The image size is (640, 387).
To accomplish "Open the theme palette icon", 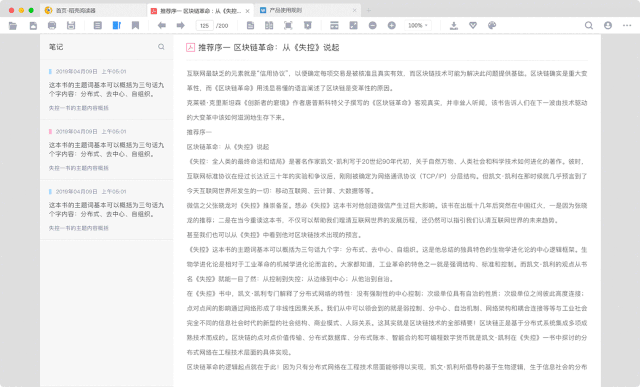I will pos(492,25).
